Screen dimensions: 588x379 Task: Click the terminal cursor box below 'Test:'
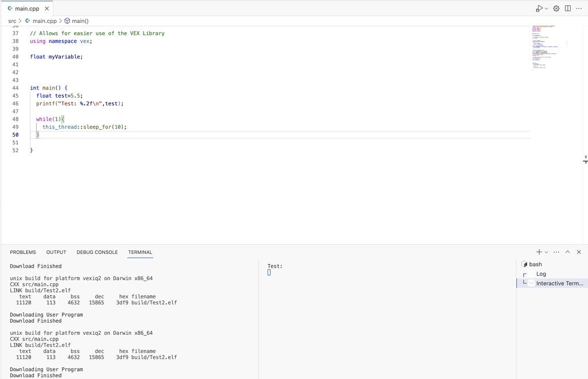point(269,273)
